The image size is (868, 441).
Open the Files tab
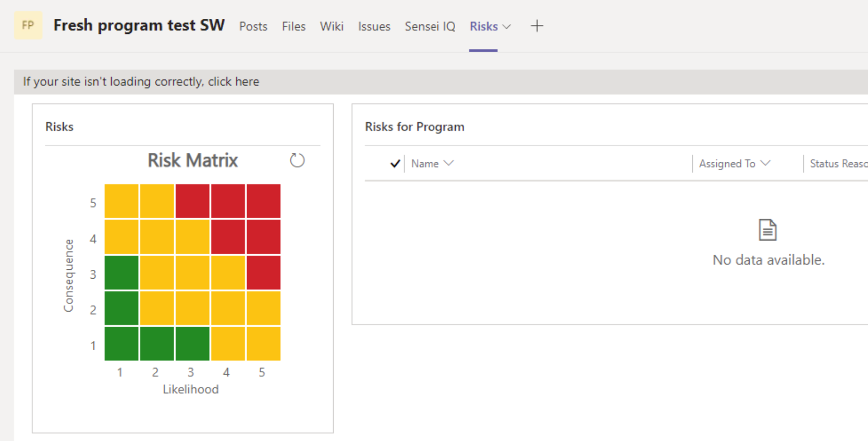(294, 27)
